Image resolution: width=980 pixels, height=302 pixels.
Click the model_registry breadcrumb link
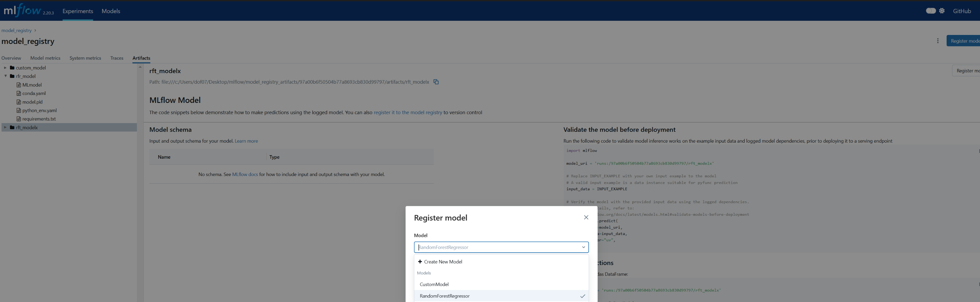click(16, 30)
